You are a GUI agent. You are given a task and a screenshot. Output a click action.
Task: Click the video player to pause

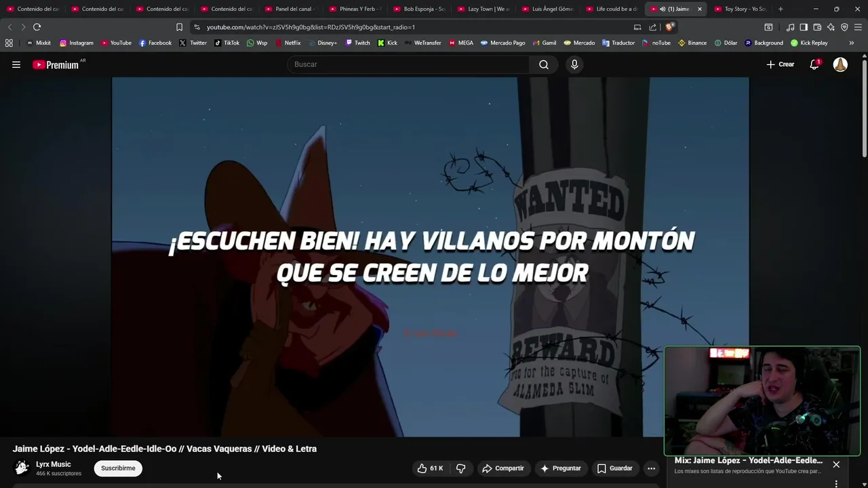pyautogui.click(x=430, y=257)
